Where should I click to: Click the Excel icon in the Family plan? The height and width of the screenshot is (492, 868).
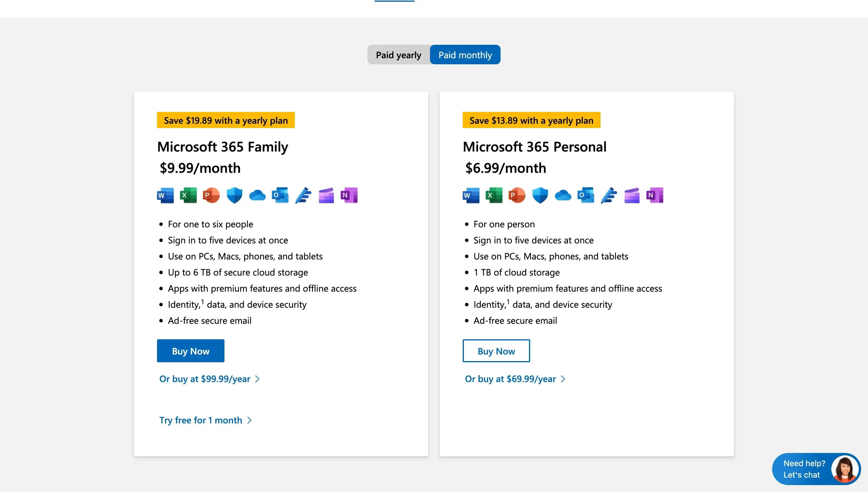(x=188, y=195)
